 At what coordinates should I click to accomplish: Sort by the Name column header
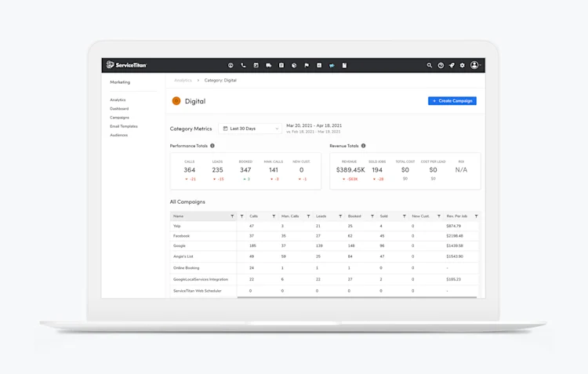click(x=179, y=216)
